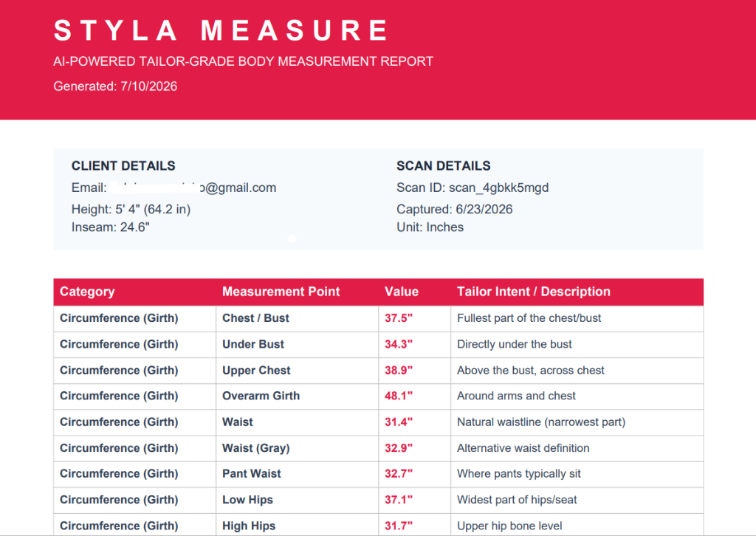Click the STYLA MEASURE title heading

pos(221,31)
